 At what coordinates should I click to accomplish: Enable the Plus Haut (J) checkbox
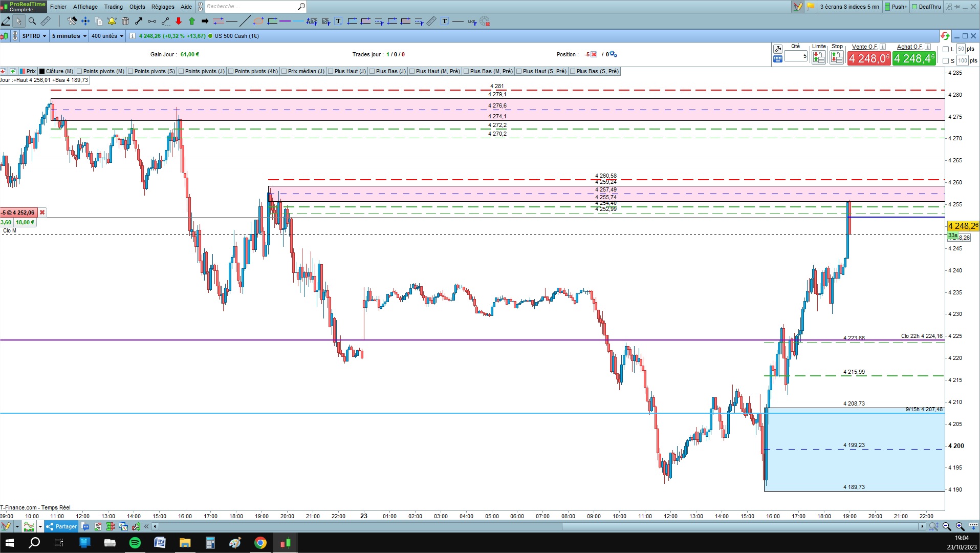[331, 71]
